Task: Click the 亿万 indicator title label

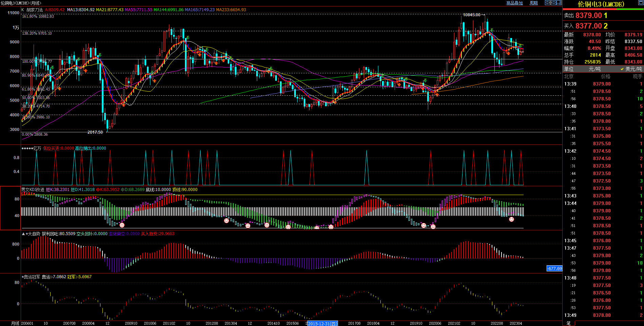Action: [x=37, y=148]
